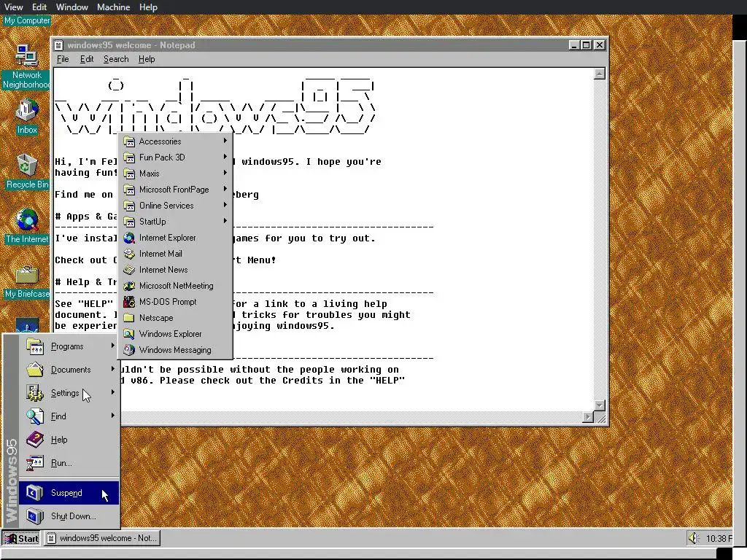The height and width of the screenshot is (560, 747).
Task: Expand the Settings submenu arrow in Start menu
Action: click(x=112, y=392)
